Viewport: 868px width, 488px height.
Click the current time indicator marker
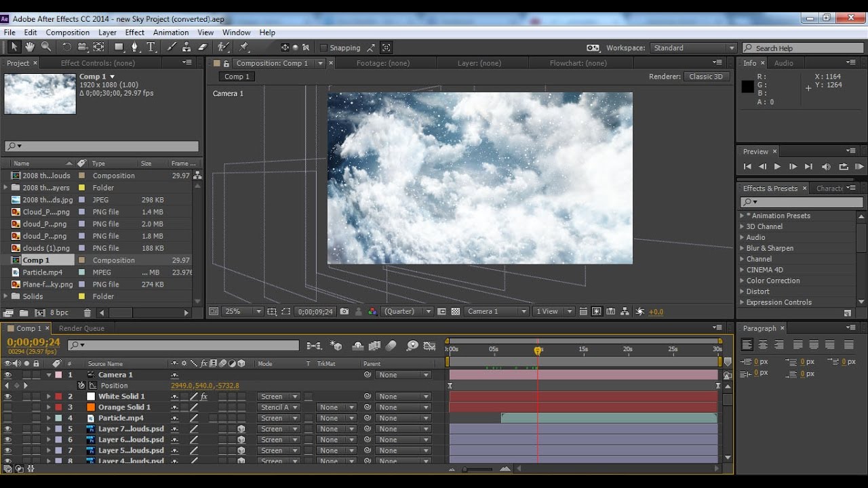point(538,350)
